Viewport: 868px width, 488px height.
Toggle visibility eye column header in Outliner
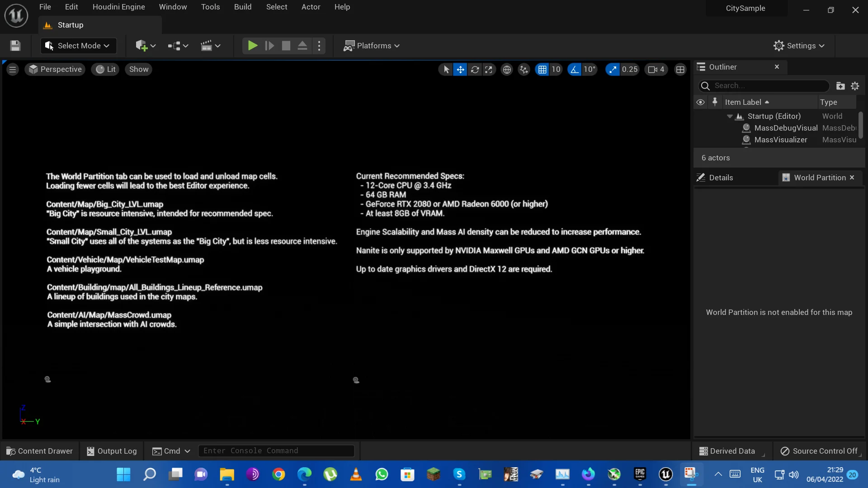700,102
